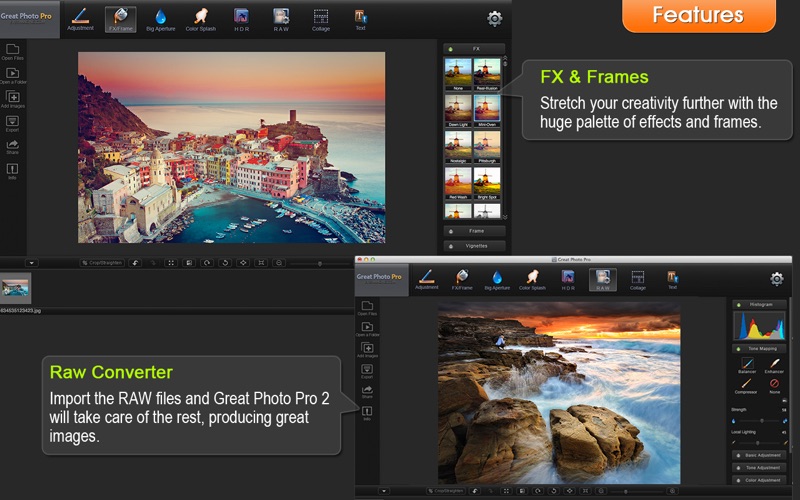Click Export in the RAW window sidebar
Screen dimensions: 800x500
[367, 371]
